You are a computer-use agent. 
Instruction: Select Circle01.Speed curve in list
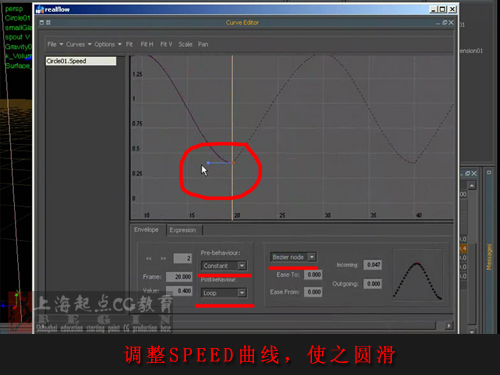click(x=81, y=61)
